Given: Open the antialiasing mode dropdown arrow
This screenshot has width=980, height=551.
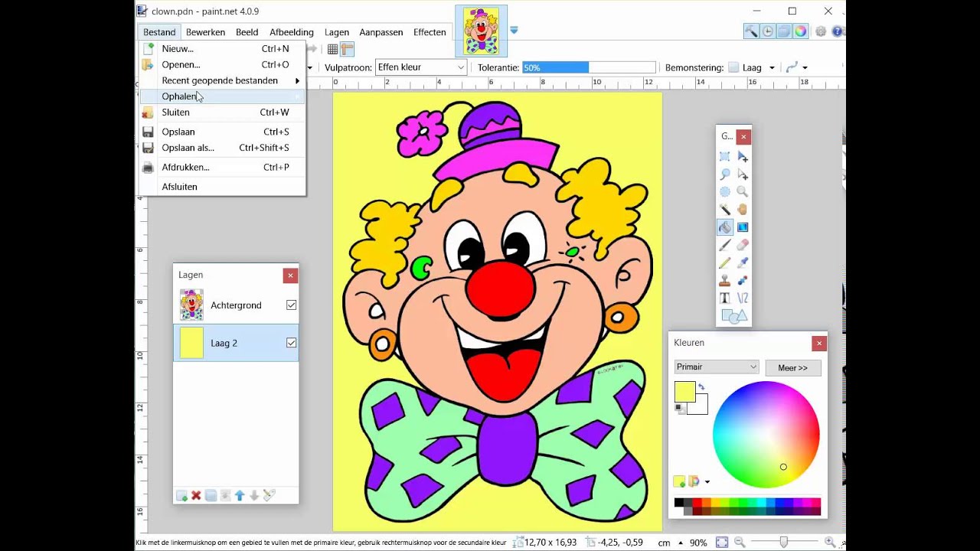Looking at the screenshot, I should [805, 67].
